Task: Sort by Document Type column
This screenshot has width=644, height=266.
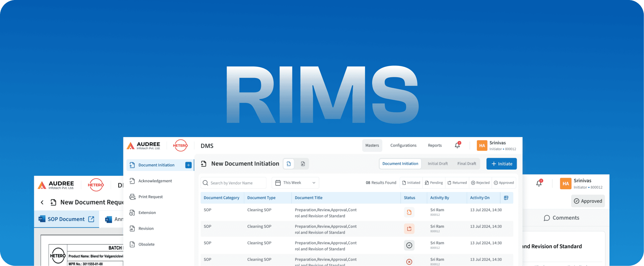Action: [x=261, y=198]
